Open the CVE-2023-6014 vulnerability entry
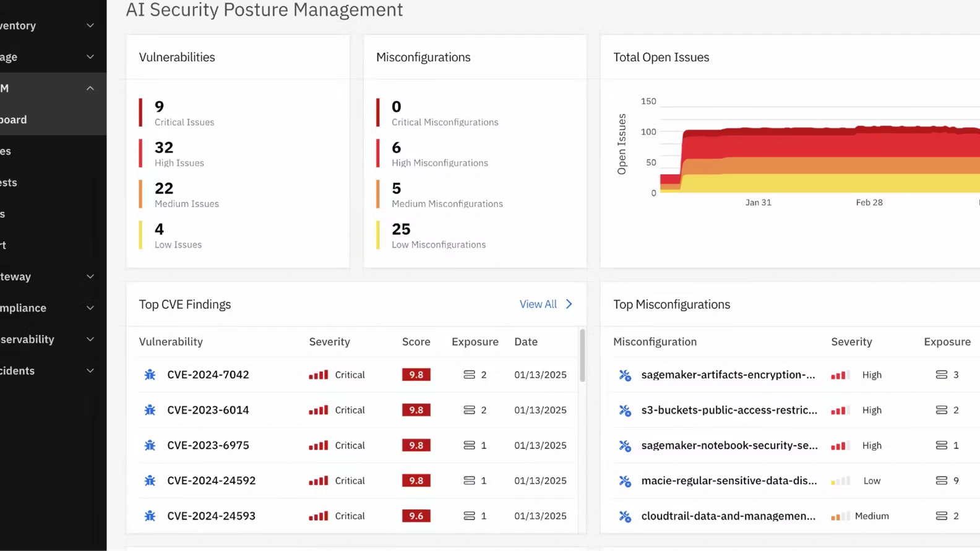The width and height of the screenshot is (980, 551). pos(208,410)
